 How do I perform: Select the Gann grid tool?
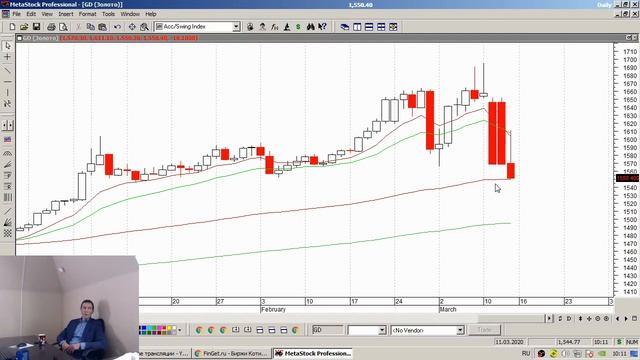click(7, 233)
